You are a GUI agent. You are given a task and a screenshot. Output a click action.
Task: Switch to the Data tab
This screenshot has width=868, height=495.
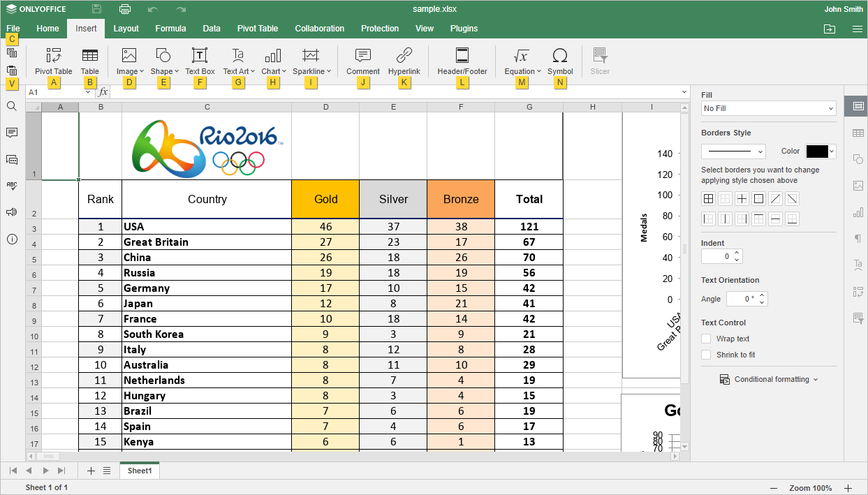tap(212, 29)
